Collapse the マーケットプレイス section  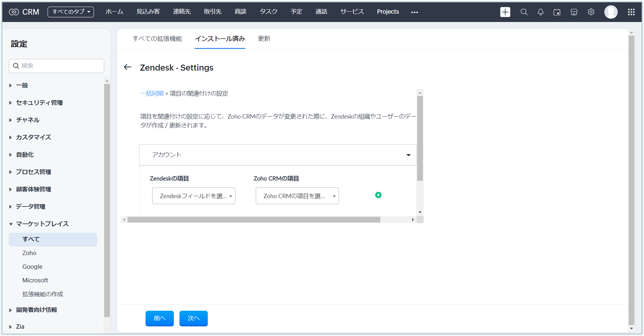[42, 224]
